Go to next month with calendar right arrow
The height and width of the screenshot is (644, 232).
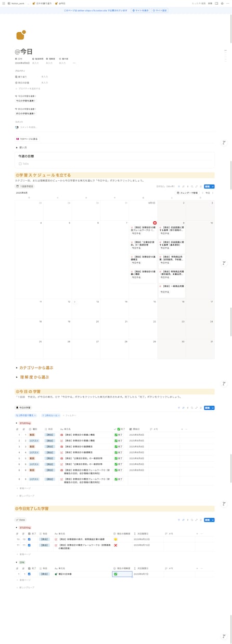point(213,193)
